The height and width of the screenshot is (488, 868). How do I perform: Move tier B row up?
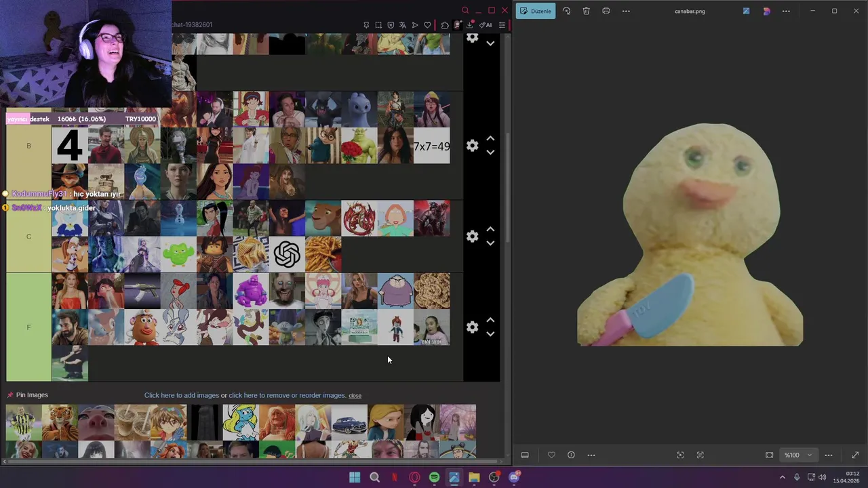(x=490, y=139)
